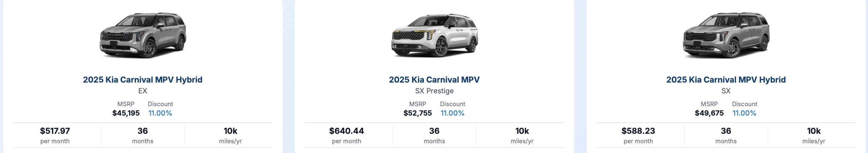Click the 11.00% discount on SX Prestige card

[452, 113]
